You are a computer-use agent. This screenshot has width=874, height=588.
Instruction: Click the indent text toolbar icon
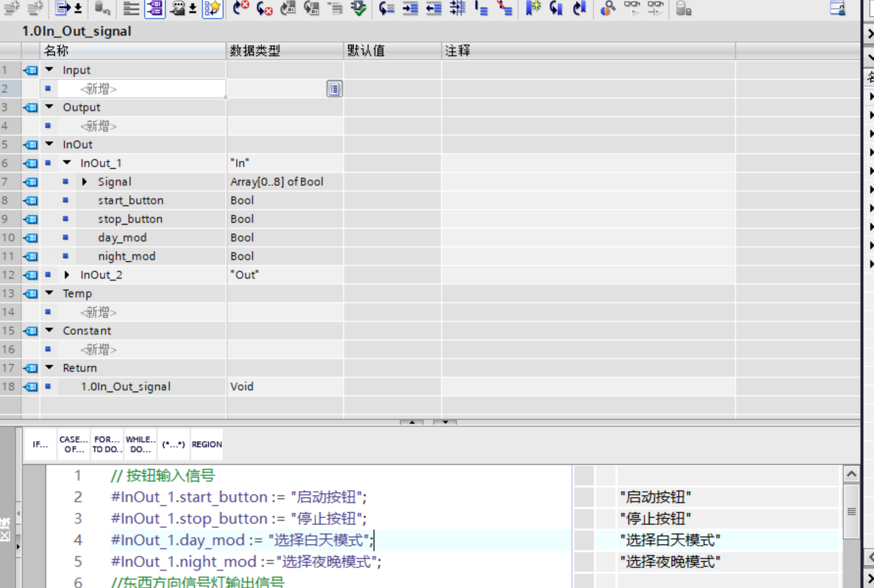tap(410, 8)
